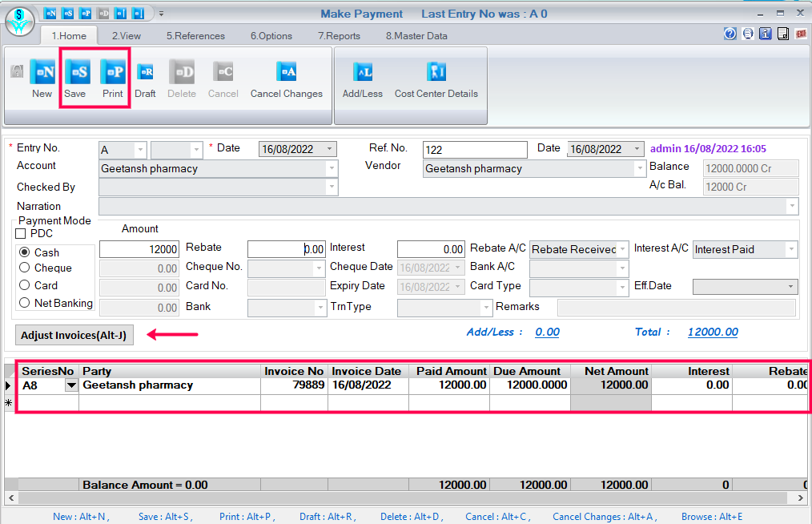Expand the Checked By dropdown
Screen dimensions: 812x524
332,187
